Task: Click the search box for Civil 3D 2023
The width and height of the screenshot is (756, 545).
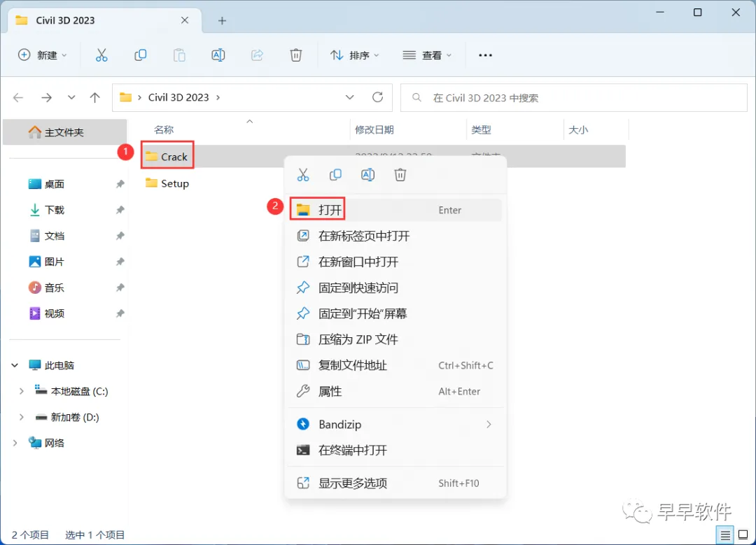Action: [574, 98]
